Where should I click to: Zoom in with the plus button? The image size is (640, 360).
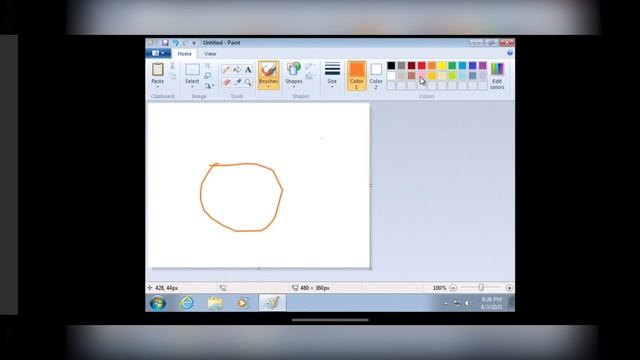pos(509,288)
